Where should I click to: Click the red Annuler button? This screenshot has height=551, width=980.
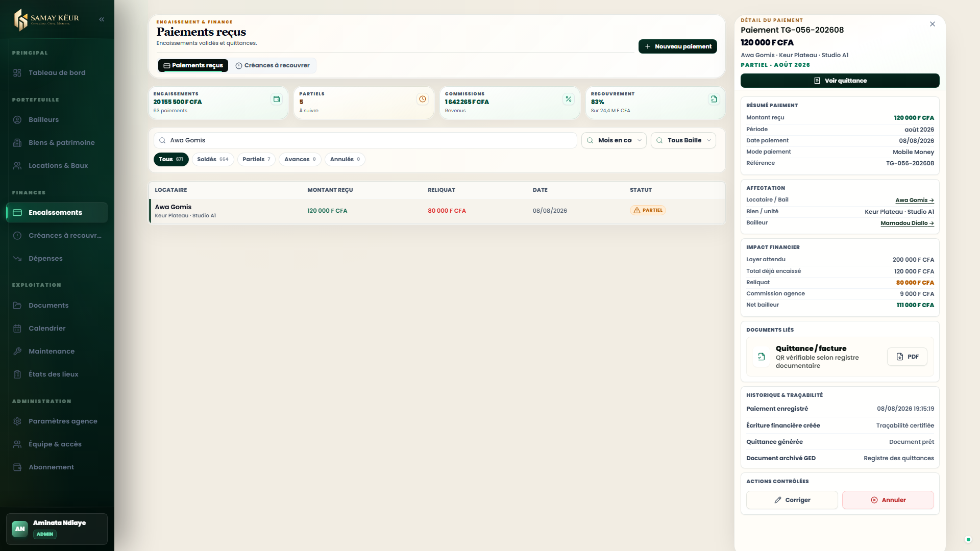[x=888, y=500]
